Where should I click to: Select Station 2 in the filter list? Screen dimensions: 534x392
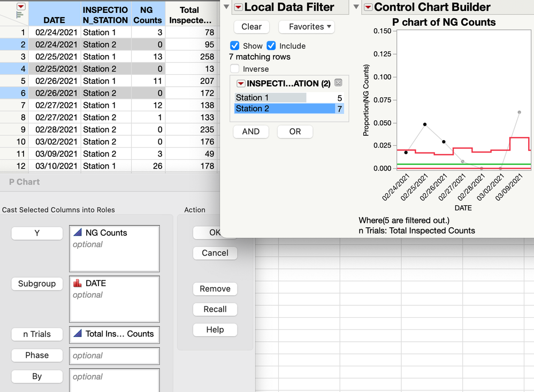(270, 109)
